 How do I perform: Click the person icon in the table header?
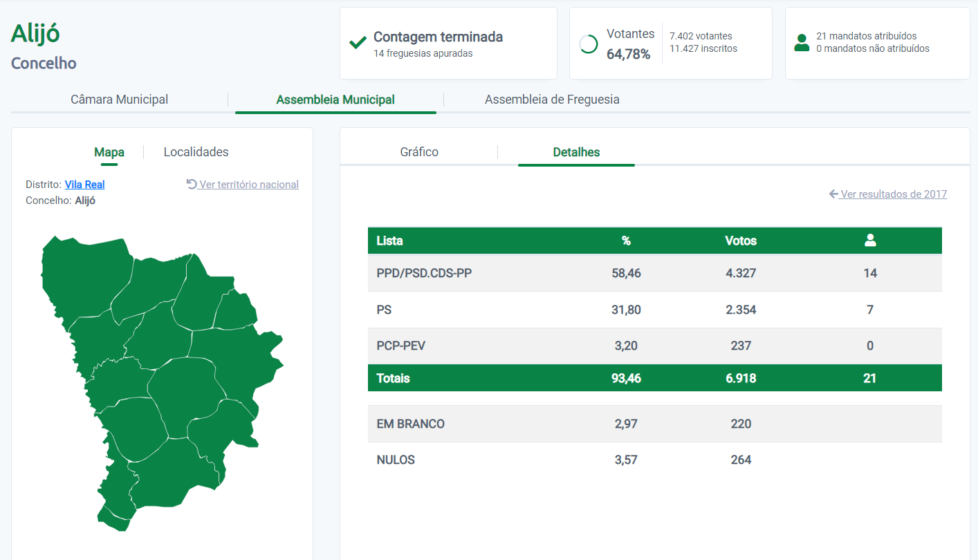click(x=870, y=241)
